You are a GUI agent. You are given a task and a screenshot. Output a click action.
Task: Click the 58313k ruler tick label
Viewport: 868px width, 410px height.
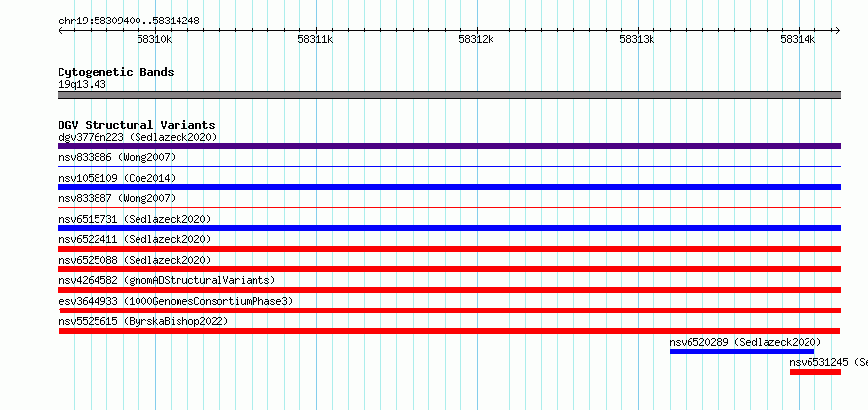coord(638,39)
